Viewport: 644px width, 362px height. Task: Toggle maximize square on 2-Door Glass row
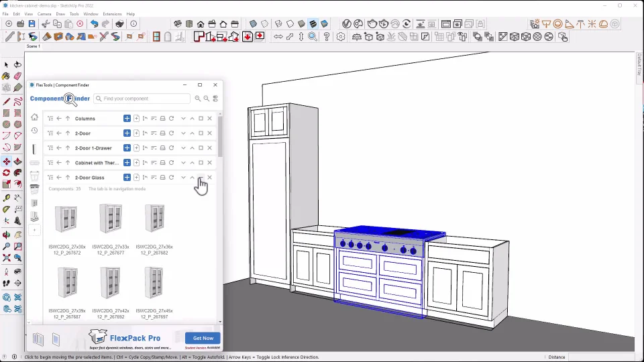tap(201, 178)
